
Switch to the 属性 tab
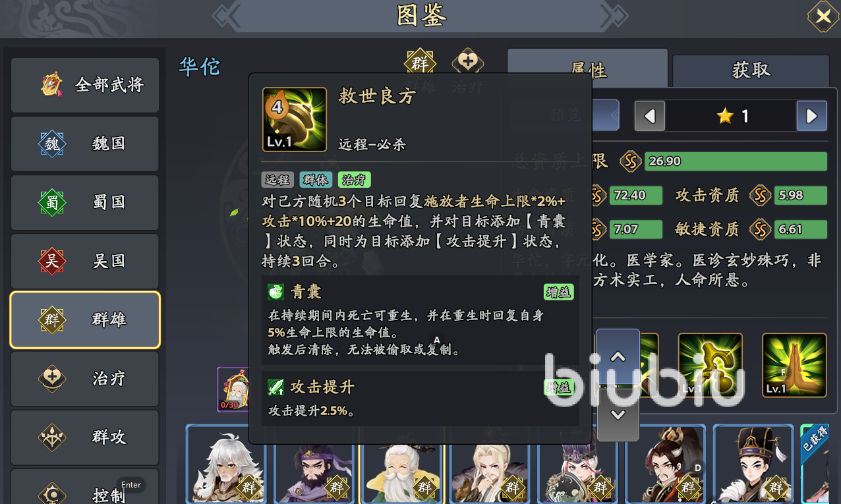(x=587, y=69)
